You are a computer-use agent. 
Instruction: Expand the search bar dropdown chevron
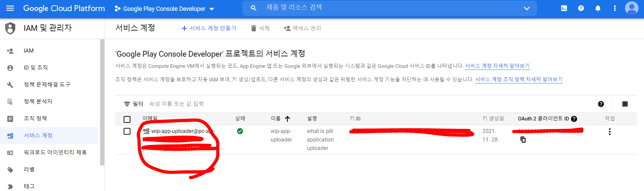point(527,8)
